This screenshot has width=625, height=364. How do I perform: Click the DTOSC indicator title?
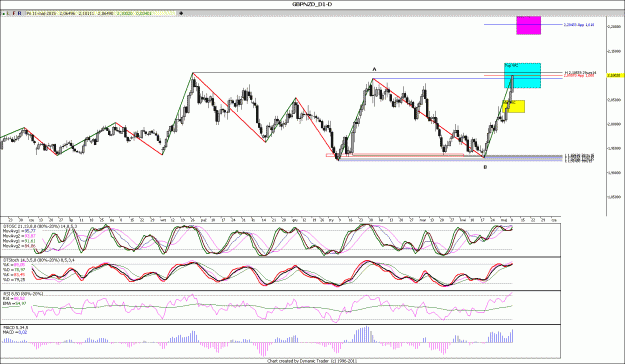tap(40, 226)
